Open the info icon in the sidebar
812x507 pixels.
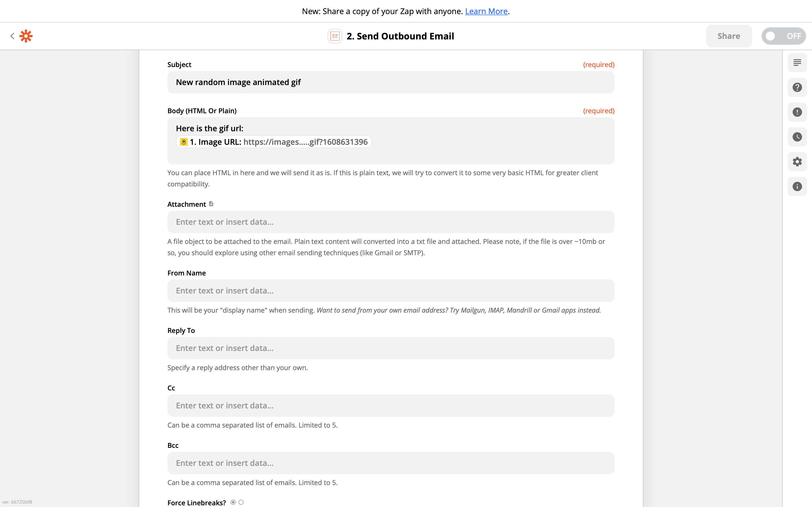click(x=797, y=186)
